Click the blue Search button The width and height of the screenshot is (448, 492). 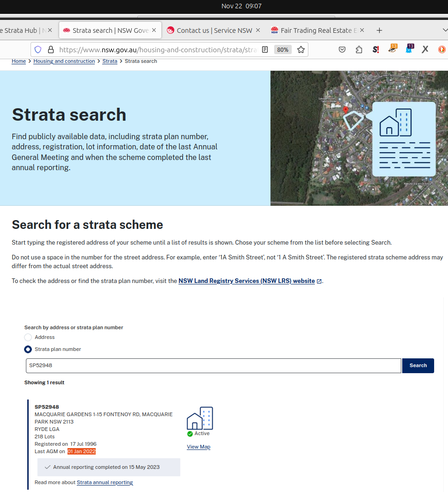click(418, 366)
